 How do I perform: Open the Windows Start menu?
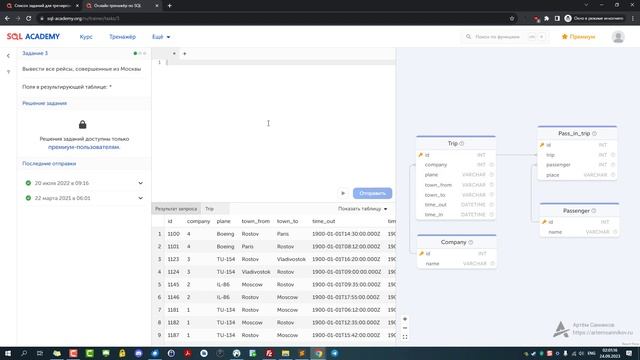8,353
